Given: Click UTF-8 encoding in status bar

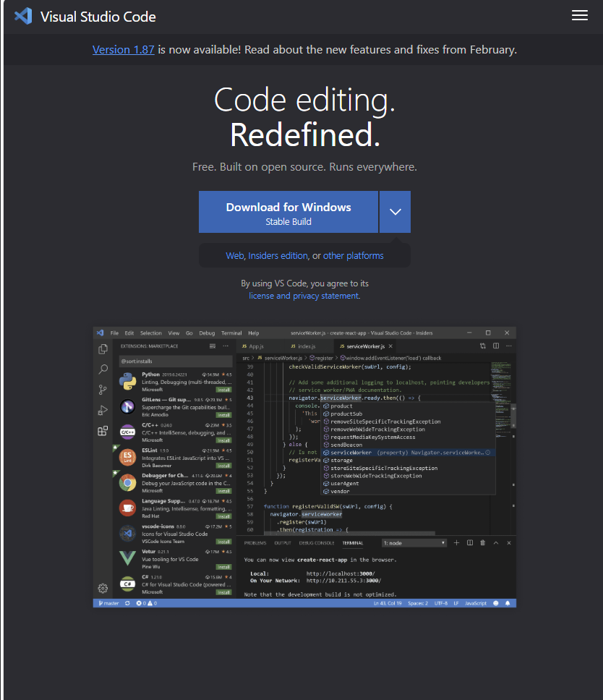Looking at the screenshot, I should [x=441, y=604].
